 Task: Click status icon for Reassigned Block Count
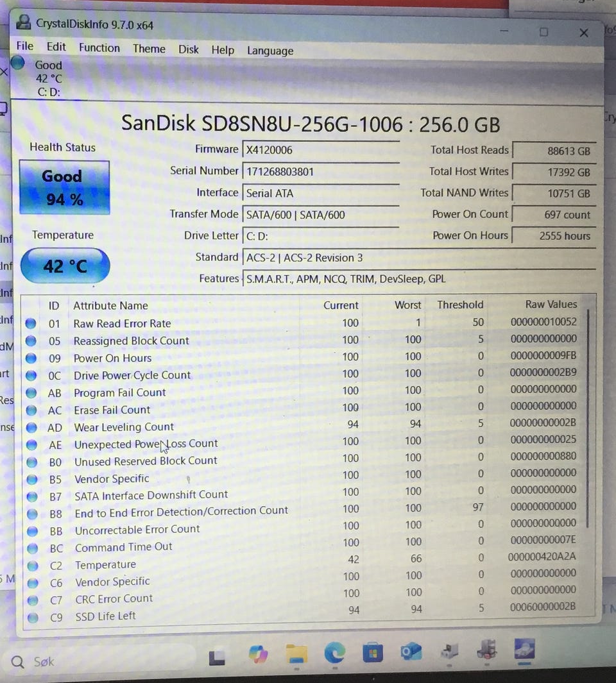[31, 341]
